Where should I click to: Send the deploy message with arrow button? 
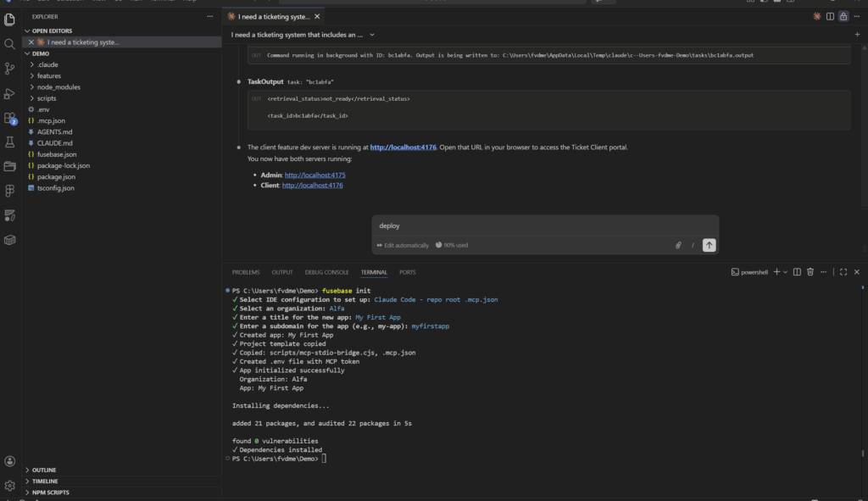(x=709, y=245)
